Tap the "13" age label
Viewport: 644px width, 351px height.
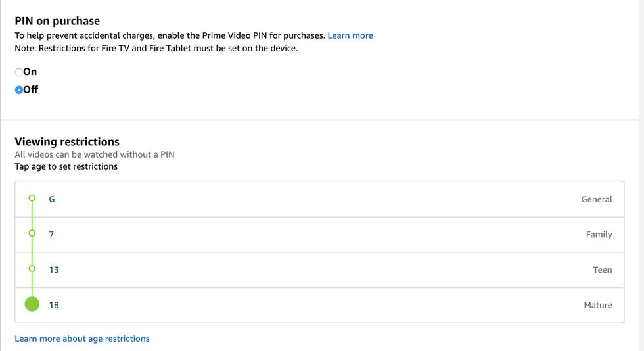[x=54, y=270]
